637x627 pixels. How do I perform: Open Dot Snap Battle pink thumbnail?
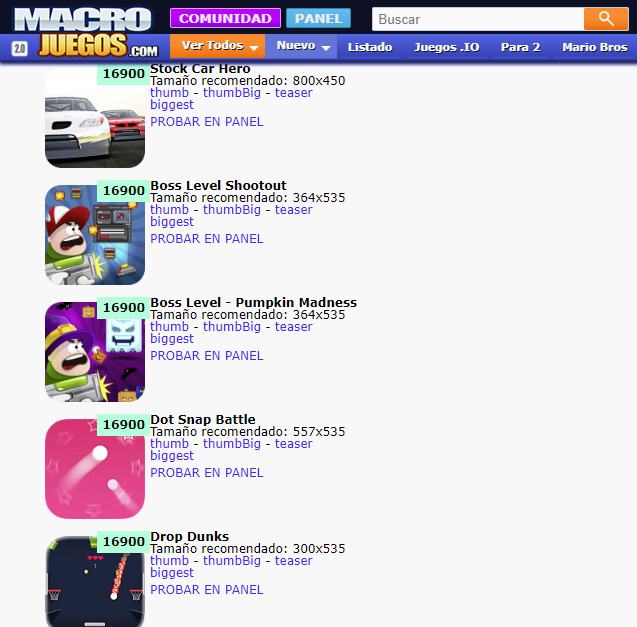coord(95,469)
